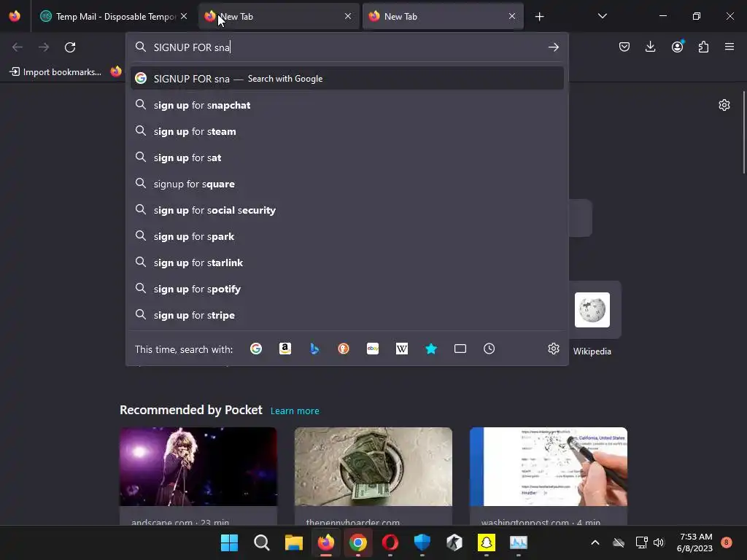Choose suggestion sign up for starlink
This screenshot has height=560, width=747.
pos(347,262)
